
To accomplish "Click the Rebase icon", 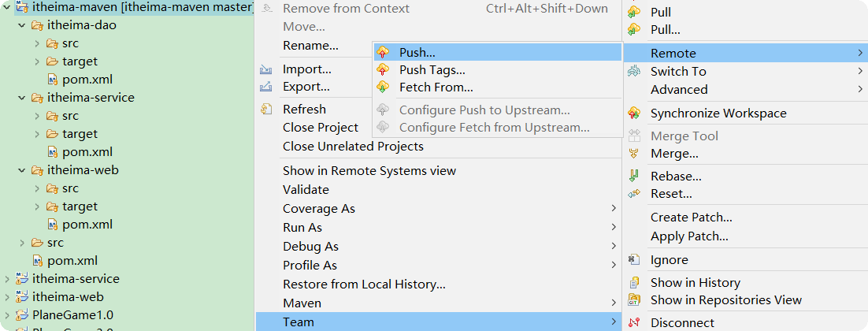I will coord(634,177).
